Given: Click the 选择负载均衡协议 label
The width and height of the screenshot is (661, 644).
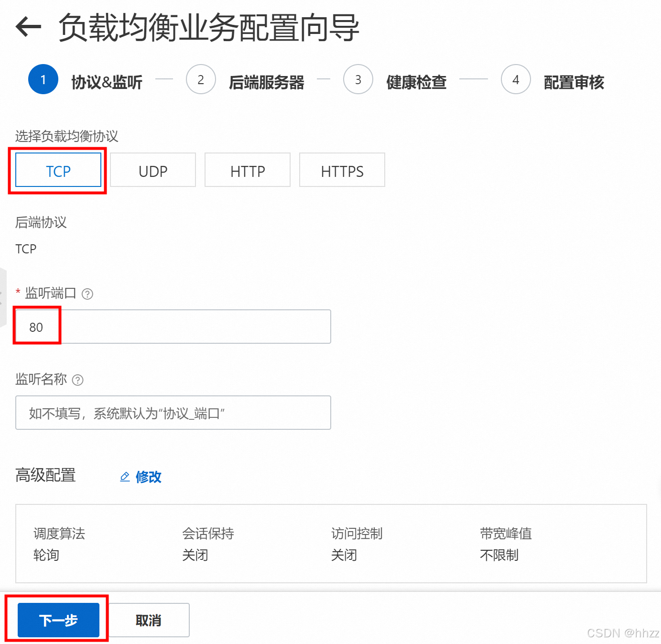Looking at the screenshot, I should click(x=66, y=136).
